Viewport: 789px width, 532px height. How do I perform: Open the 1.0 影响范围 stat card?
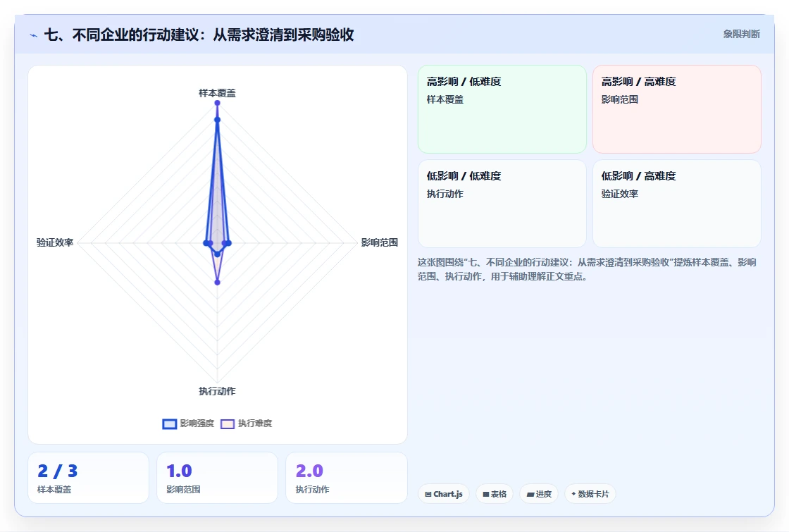(218, 478)
